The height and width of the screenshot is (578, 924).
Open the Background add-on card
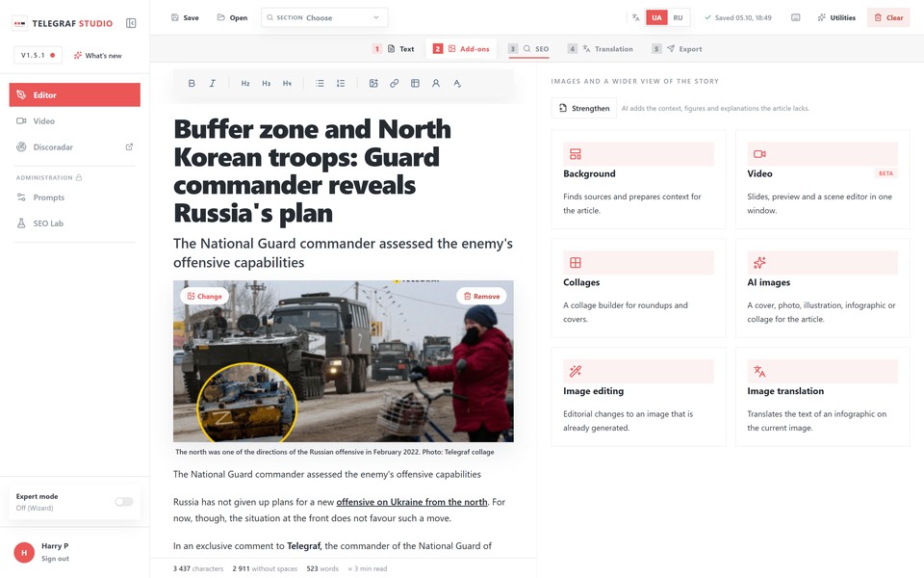pyautogui.click(x=638, y=179)
